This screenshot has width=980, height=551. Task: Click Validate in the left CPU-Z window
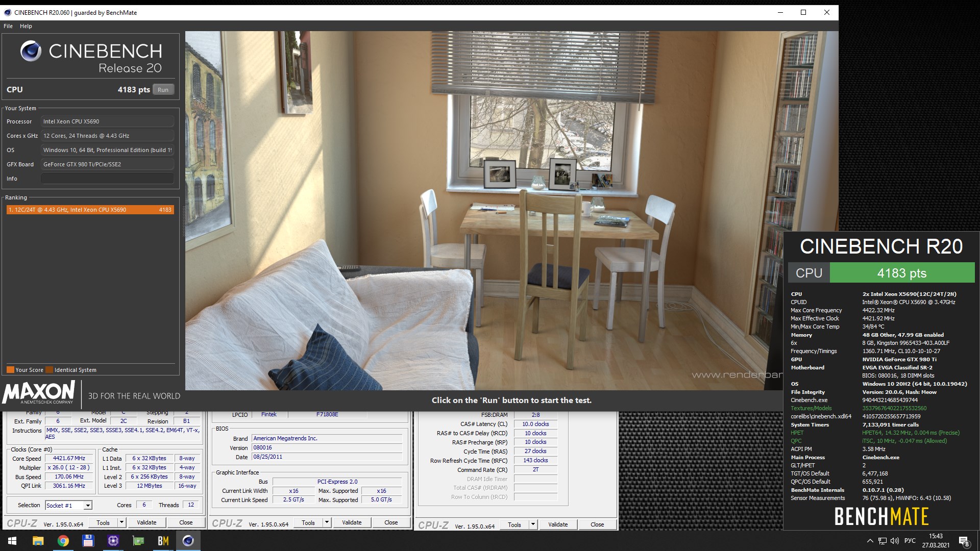[146, 523]
